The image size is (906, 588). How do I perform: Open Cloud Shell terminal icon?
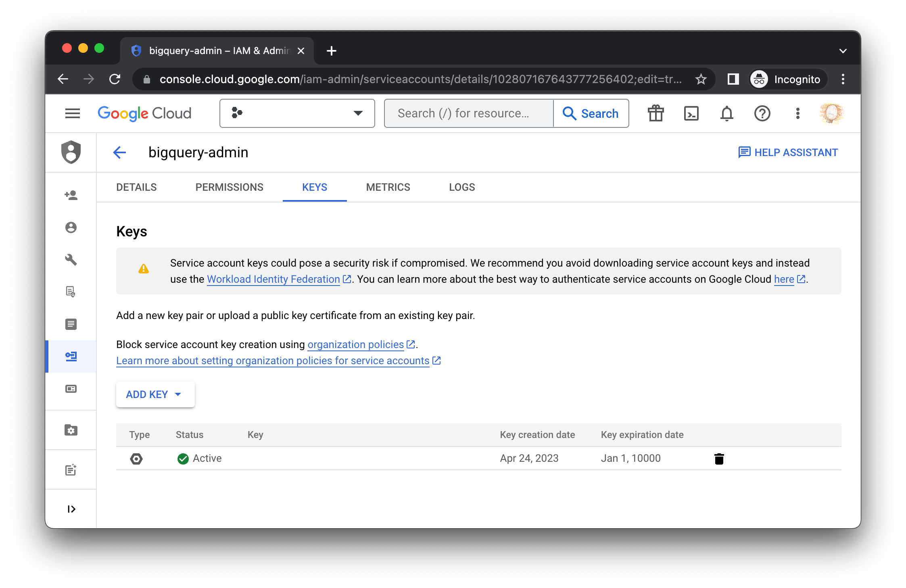pyautogui.click(x=691, y=113)
